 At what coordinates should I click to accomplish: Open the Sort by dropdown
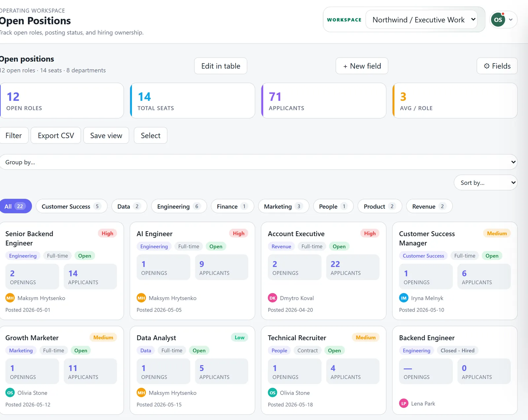485,183
